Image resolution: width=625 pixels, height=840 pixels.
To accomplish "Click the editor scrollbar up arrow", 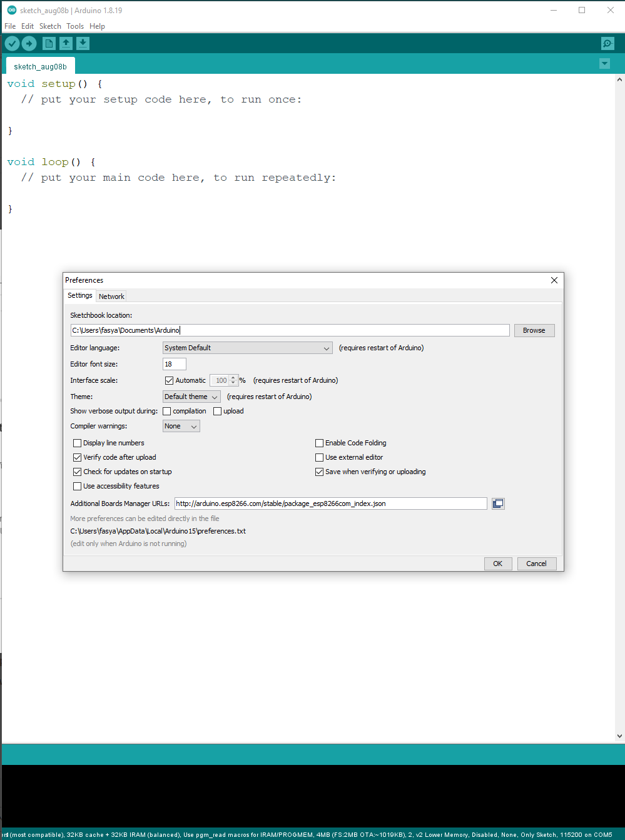I will pyautogui.click(x=620, y=79).
